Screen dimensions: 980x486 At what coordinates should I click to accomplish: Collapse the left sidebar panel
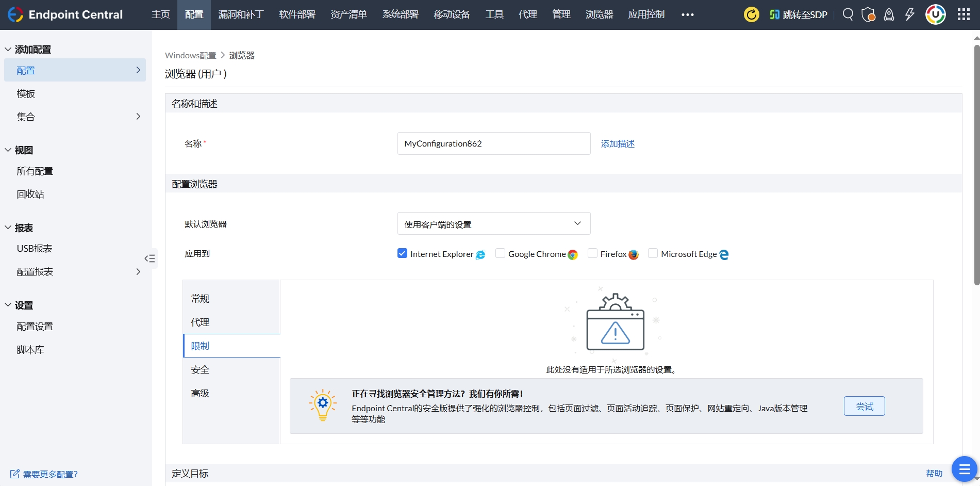click(150, 258)
